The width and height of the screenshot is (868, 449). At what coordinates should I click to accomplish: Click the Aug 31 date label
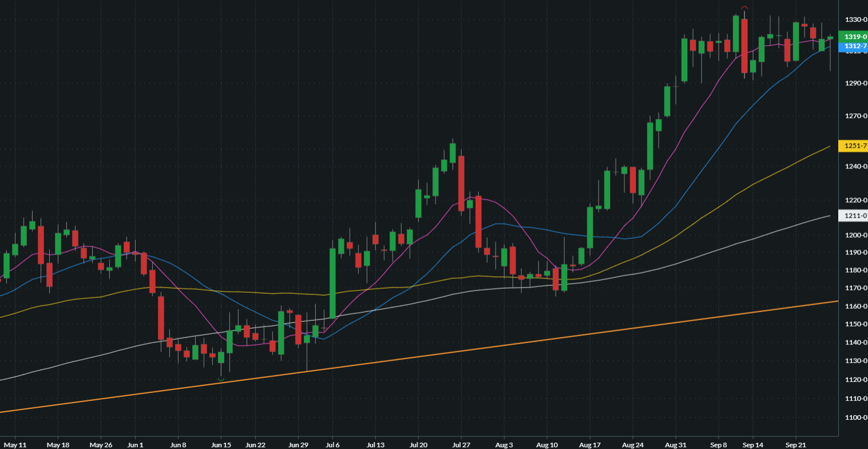tap(676, 444)
